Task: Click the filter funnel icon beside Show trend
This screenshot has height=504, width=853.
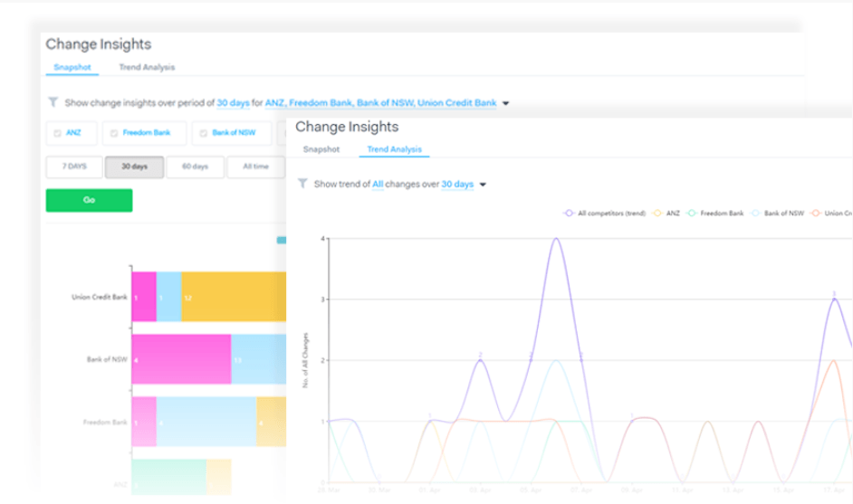Action: (x=302, y=183)
